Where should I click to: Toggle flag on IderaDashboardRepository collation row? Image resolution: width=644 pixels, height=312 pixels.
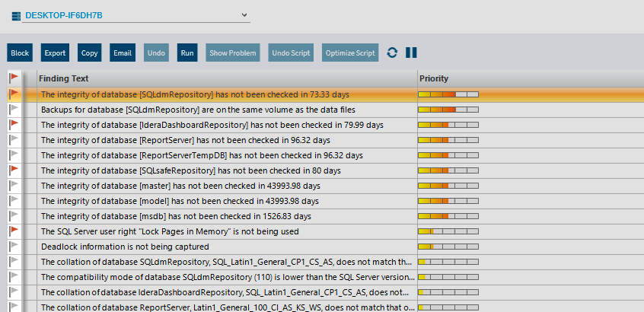coord(14,292)
